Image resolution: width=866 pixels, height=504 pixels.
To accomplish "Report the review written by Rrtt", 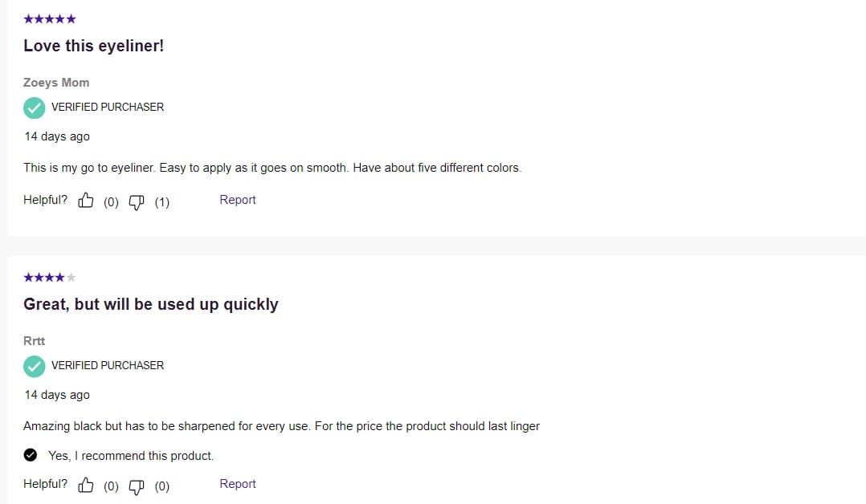I will (x=238, y=484).
